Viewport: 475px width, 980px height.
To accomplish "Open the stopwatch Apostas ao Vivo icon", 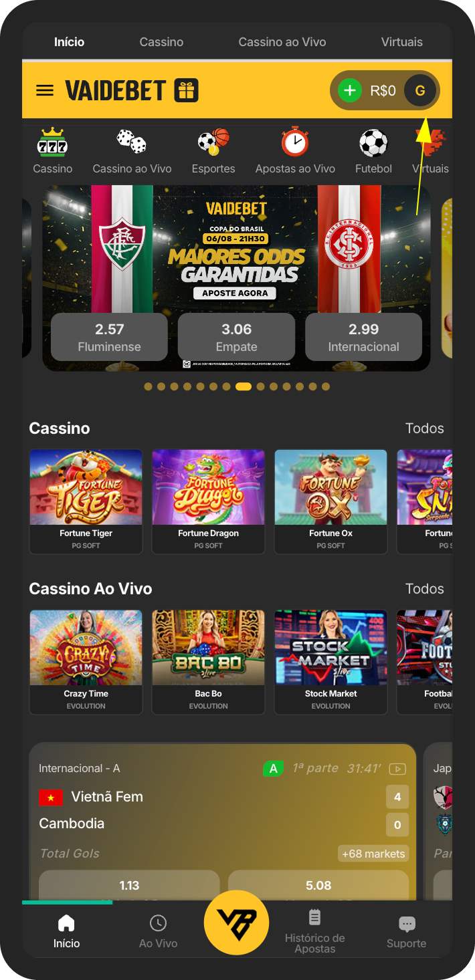I will pyautogui.click(x=295, y=142).
